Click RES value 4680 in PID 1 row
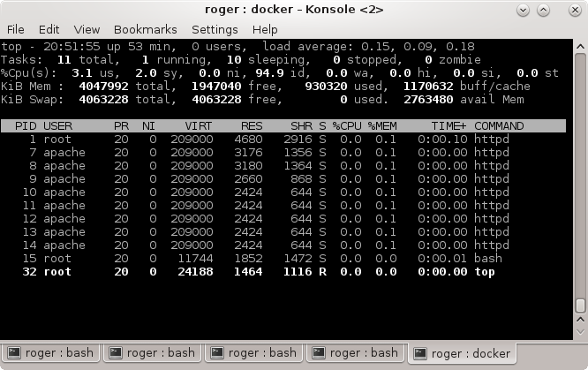Screen dimensions: 588x370 (248, 140)
